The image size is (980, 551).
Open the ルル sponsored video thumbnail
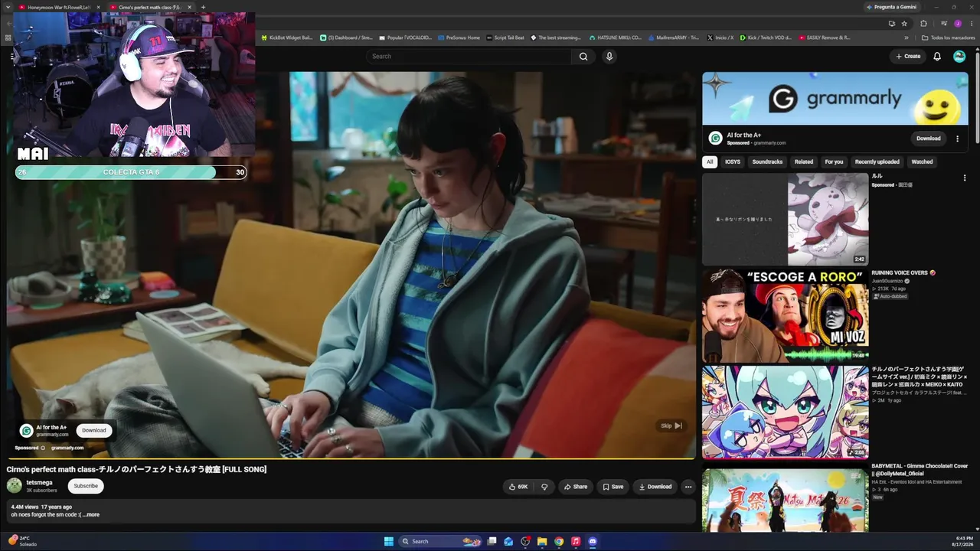click(x=785, y=220)
